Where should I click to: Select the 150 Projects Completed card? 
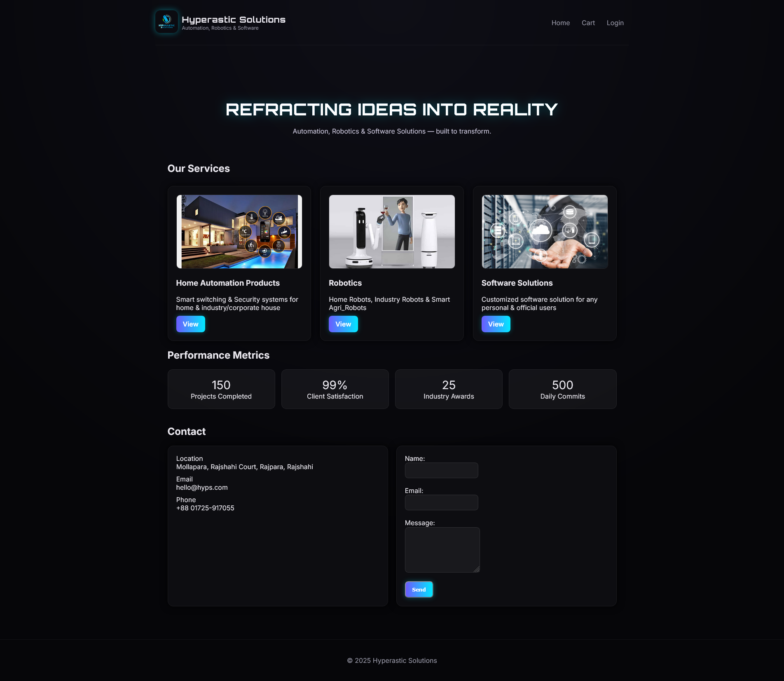click(x=221, y=389)
